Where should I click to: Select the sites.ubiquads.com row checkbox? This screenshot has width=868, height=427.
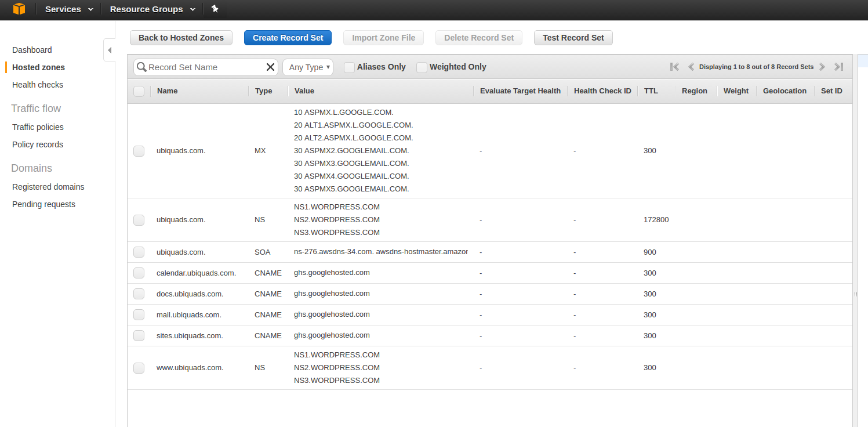[139, 336]
